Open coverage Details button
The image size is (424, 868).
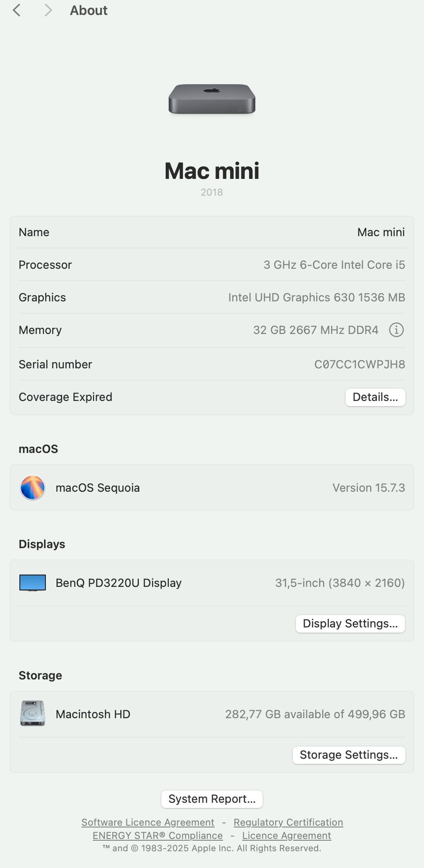pyautogui.click(x=375, y=397)
